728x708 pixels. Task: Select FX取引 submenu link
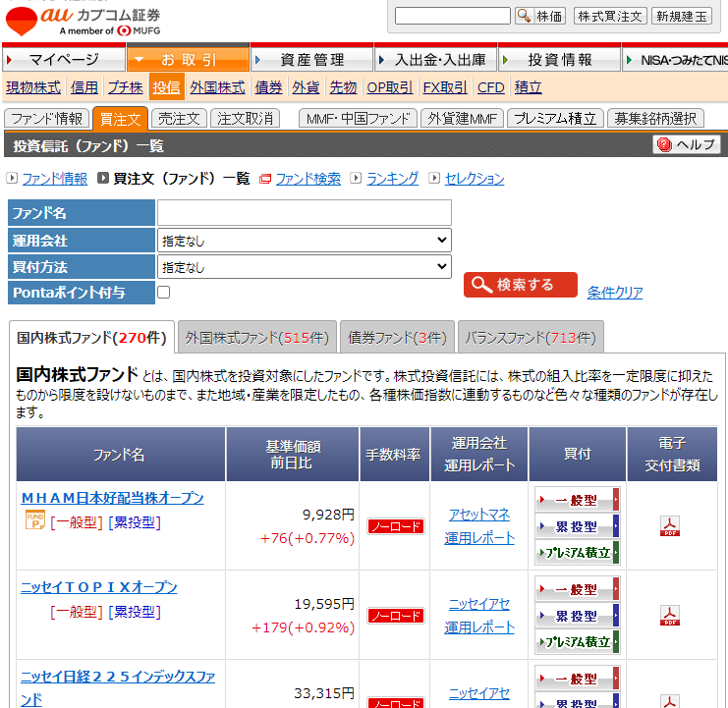(445, 87)
